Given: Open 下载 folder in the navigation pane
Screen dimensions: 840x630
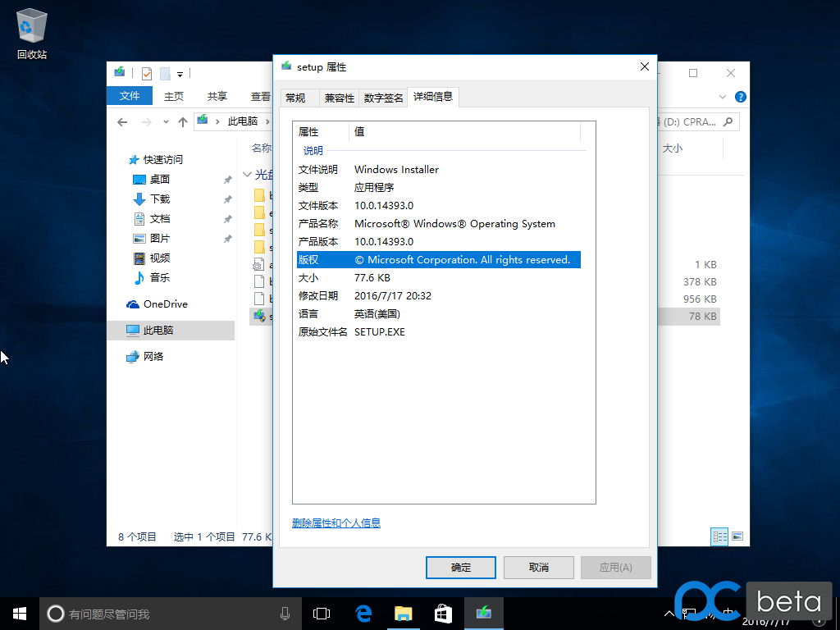Looking at the screenshot, I should (x=160, y=199).
